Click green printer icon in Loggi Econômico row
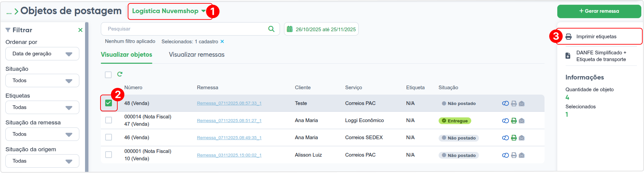This screenshot has width=644, height=173. click(514, 121)
